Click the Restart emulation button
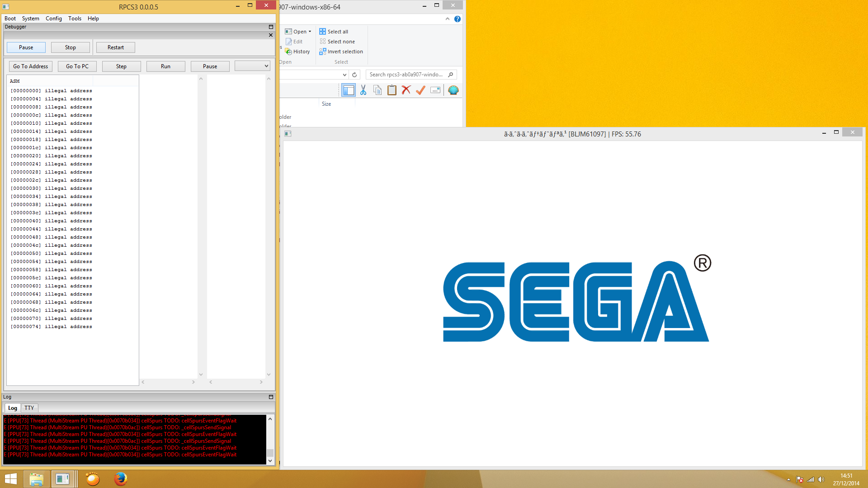 click(x=115, y=47)
